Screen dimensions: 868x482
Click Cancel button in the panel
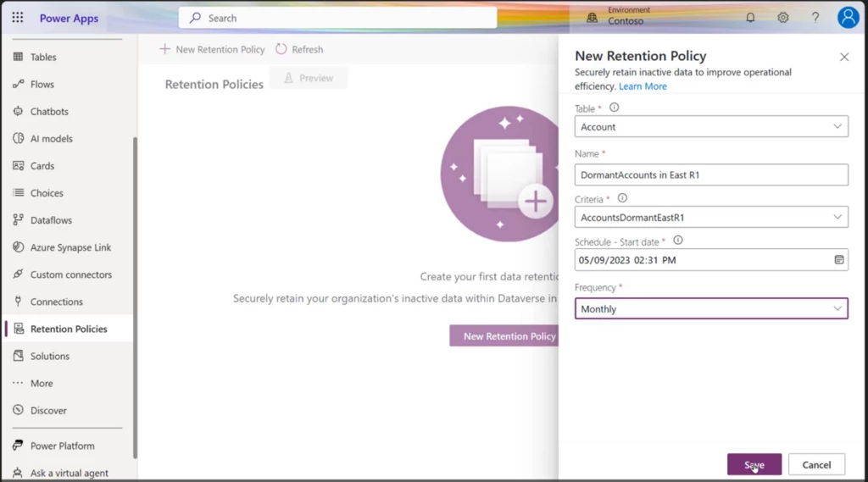pos(816,464)
